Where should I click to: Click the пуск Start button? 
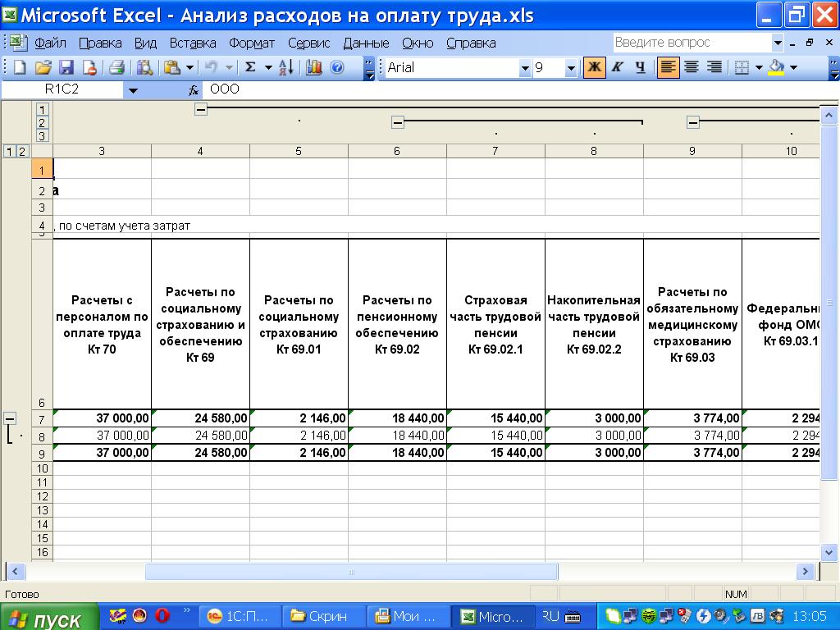48,618
